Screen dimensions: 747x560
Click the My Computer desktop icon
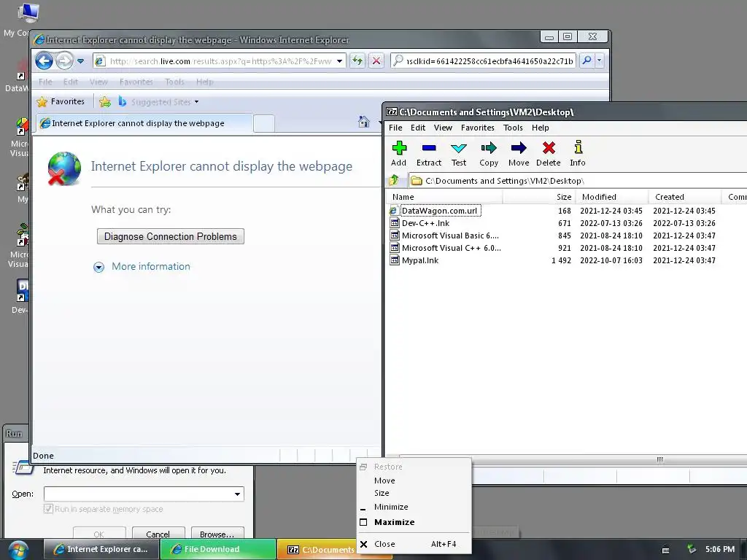(x=28, y=13)
